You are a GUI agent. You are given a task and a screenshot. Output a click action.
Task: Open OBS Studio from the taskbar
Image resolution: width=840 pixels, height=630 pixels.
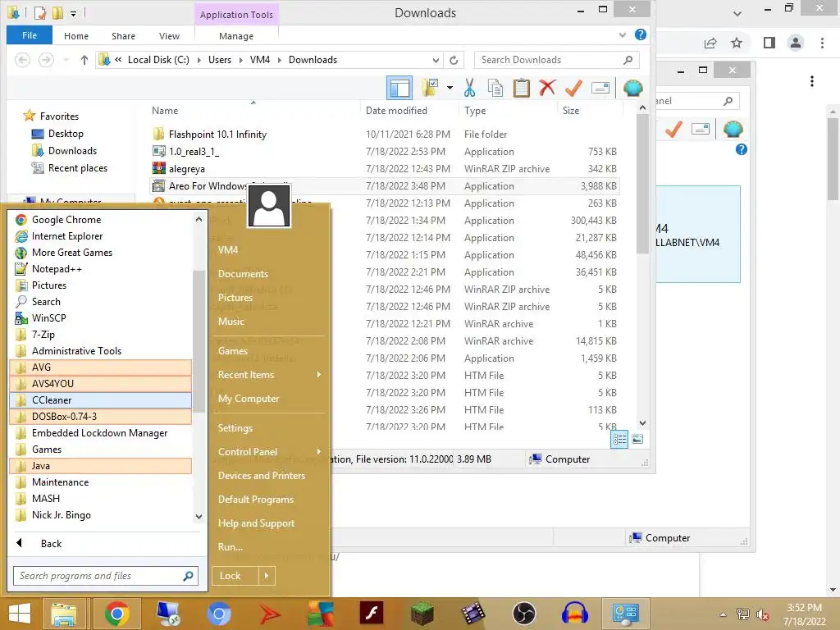pos(523,614)
